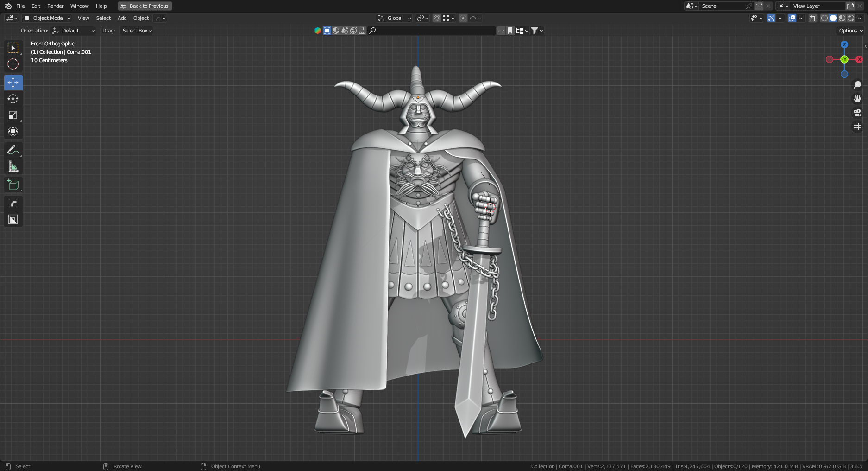Click the Zoom magnifier viewport icon
868x471 pixels.
857,85
